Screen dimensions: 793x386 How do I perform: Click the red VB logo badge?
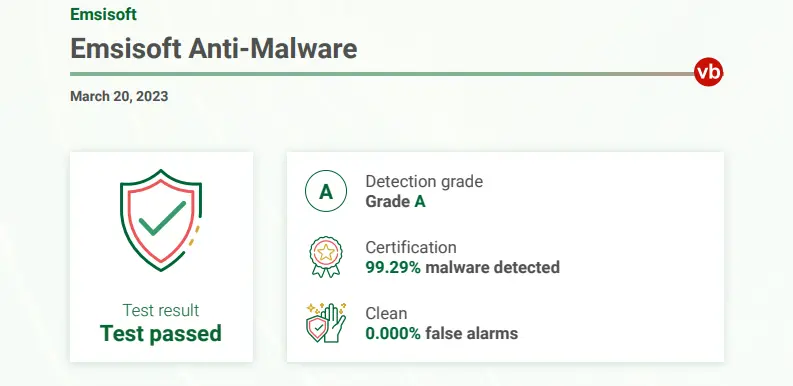point(708,72)
